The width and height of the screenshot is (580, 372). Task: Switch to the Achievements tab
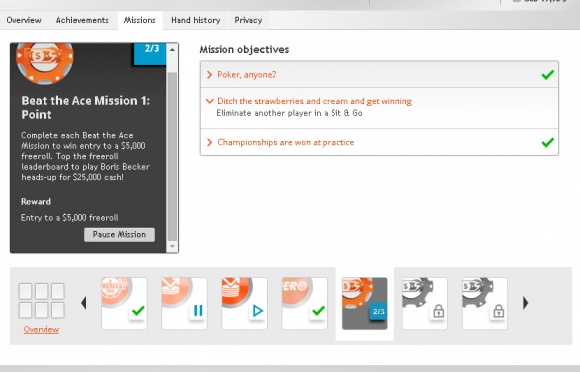82,20
